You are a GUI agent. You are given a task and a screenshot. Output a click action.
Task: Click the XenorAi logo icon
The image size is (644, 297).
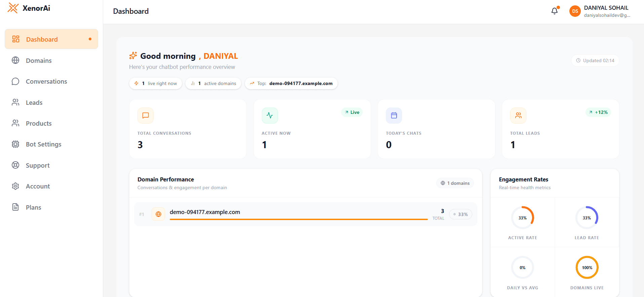click(13, 8)
